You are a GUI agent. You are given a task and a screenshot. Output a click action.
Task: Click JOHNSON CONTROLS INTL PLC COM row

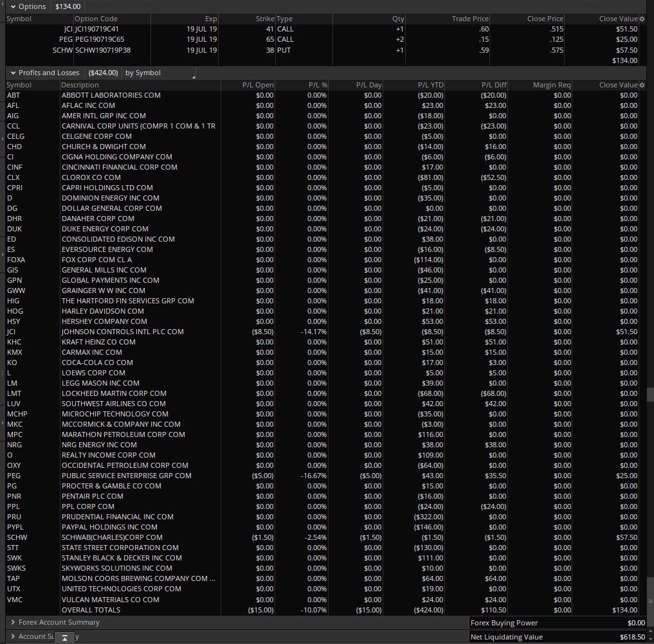point(322,332)
